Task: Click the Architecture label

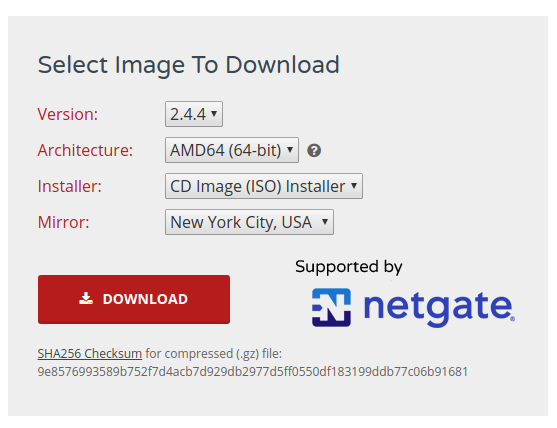Action: pos(85,150)
